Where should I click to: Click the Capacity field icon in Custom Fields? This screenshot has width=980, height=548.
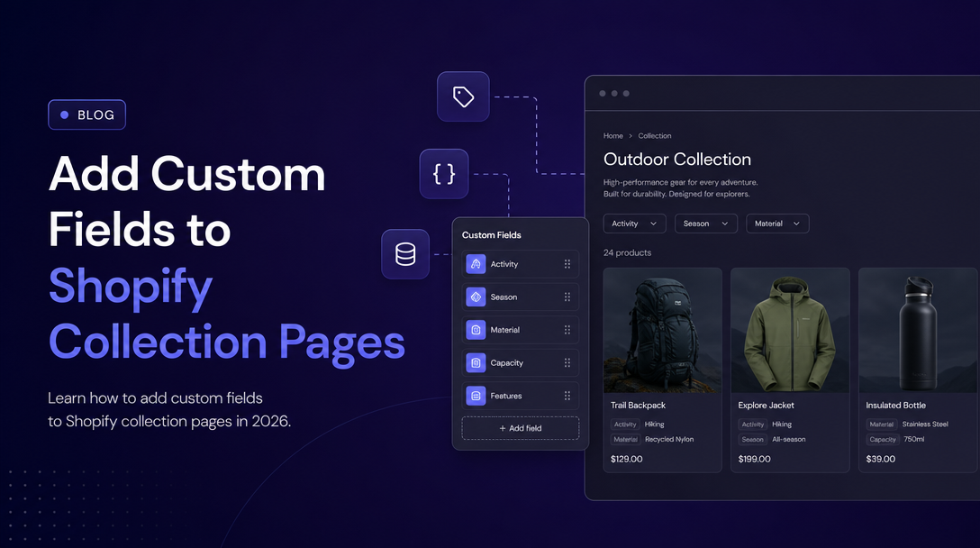[476, 363]
